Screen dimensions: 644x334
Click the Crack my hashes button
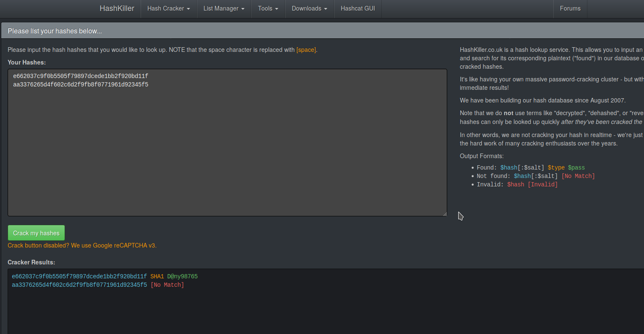pyautogui.click(x=36, y=233)
